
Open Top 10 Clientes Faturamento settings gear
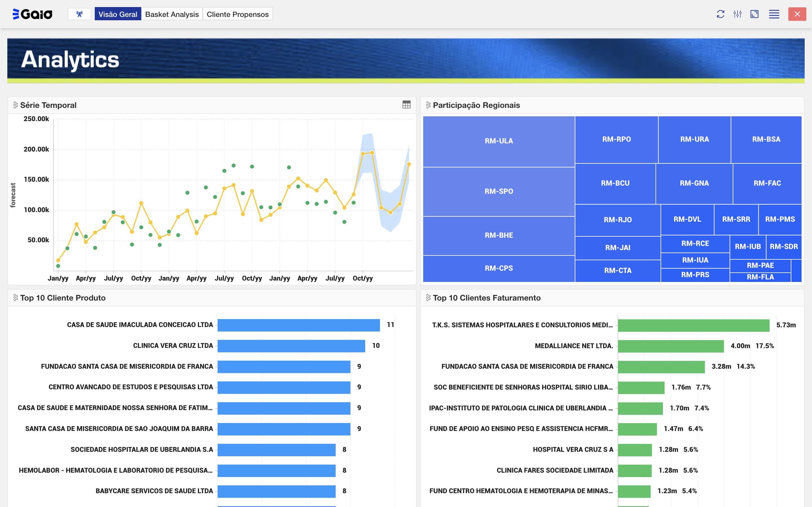pos(428,297)
